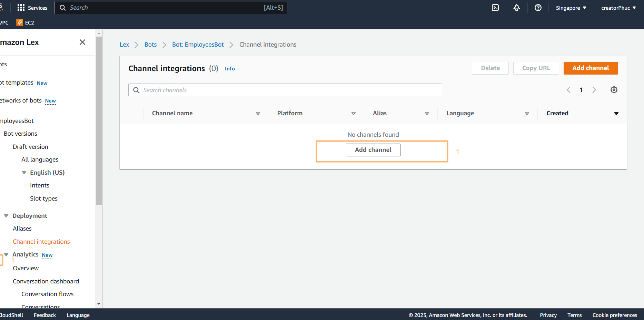Open Terms link in footer
The image size is (644, 320).
574,315
